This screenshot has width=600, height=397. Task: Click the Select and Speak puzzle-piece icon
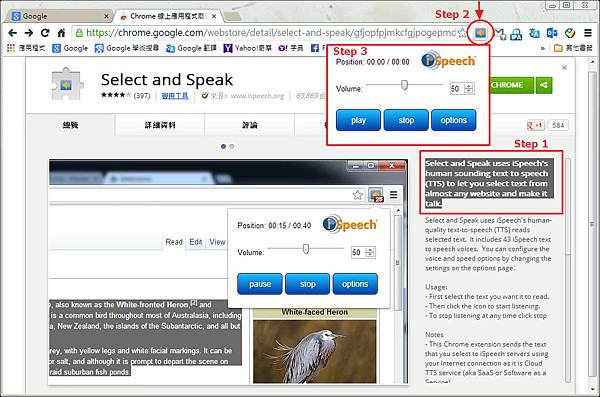point(66,84)
